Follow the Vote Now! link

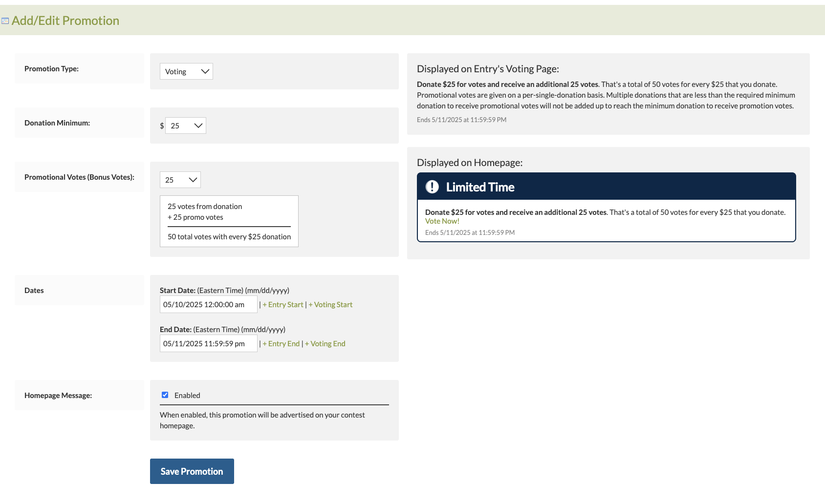(442, 221)
